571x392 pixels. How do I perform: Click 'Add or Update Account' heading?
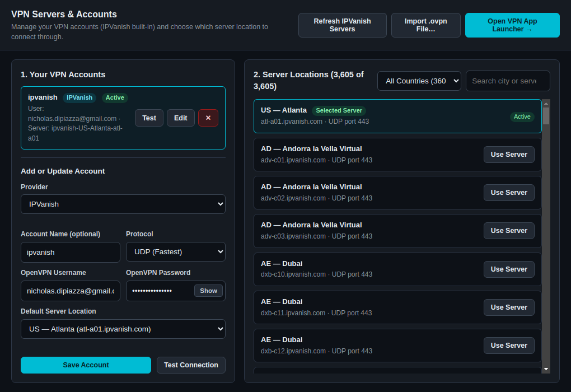coord(63,171)
